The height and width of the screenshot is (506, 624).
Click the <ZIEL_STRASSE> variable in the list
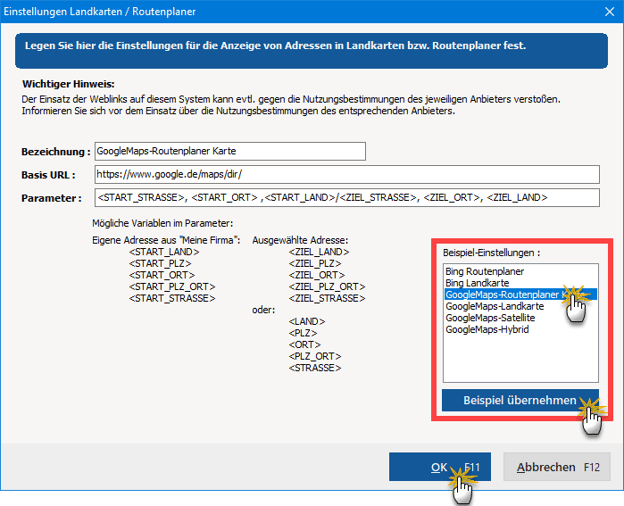[x=327, y=298]
